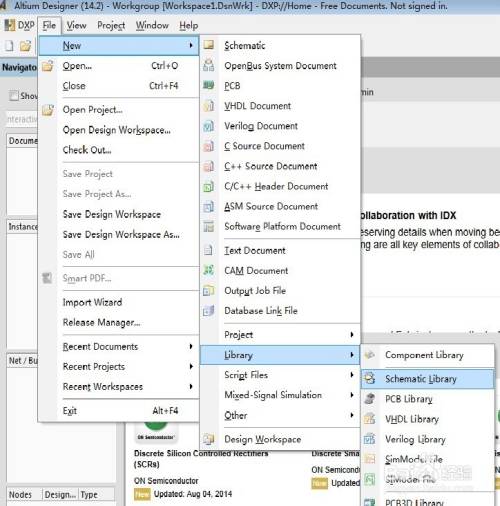Image resolution: width=500 pixels, height=506 pixels.
Task: Select Check Out... menu entry
Action: pos(119,150)
